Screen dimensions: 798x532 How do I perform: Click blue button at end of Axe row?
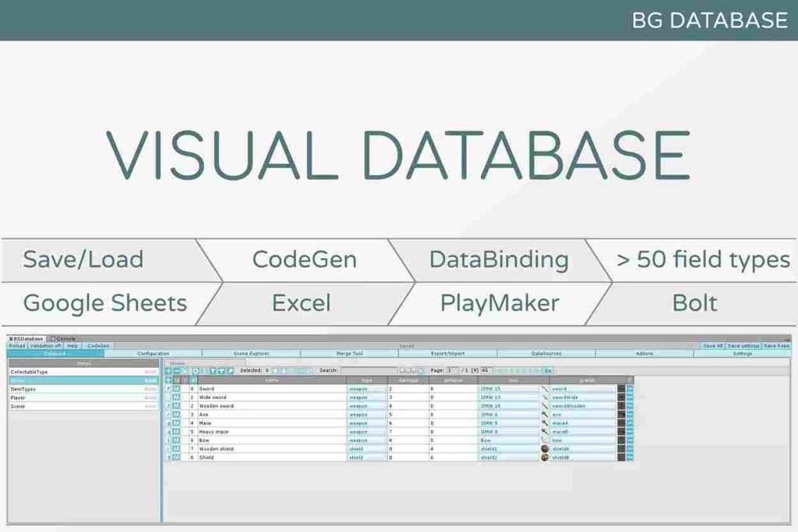click(630, 414)
